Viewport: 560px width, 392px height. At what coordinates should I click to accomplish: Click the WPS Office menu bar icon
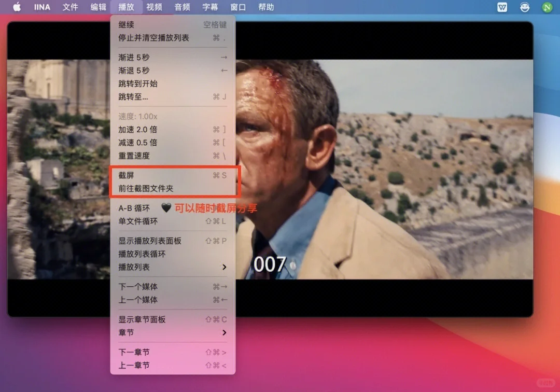[x=501, y=7]
